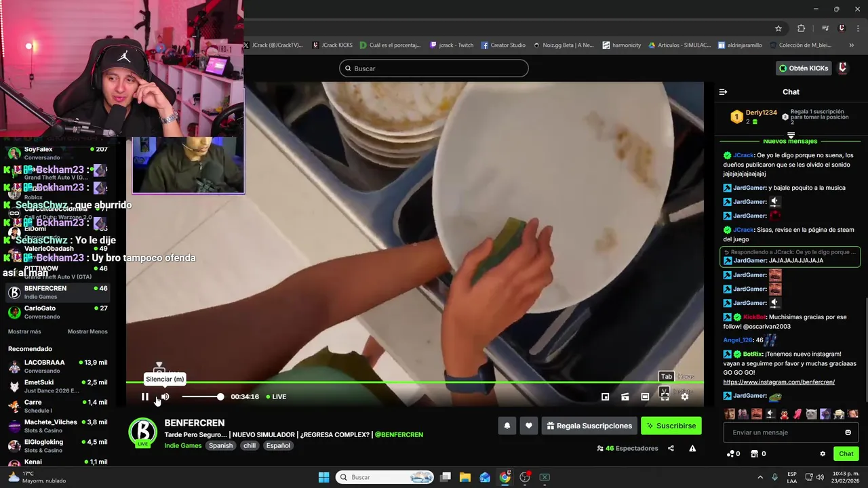868x488 pixels.
Task: Click the Nuevos mensajes indicator
Action: [790, 141]
